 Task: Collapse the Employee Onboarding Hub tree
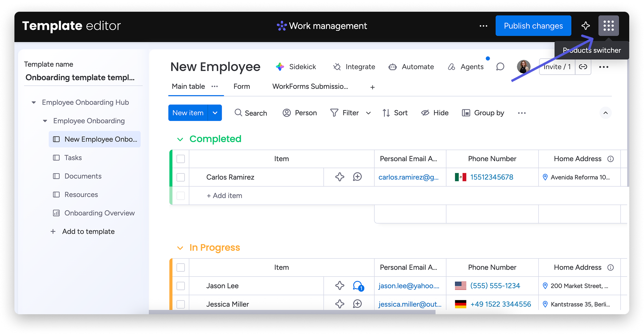(x=34, y=103)
